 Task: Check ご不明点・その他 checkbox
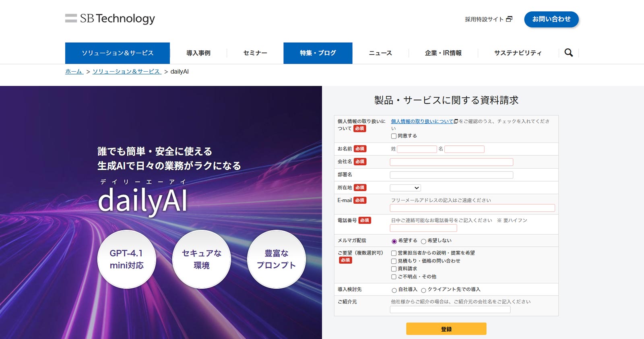tap(394, 277)
